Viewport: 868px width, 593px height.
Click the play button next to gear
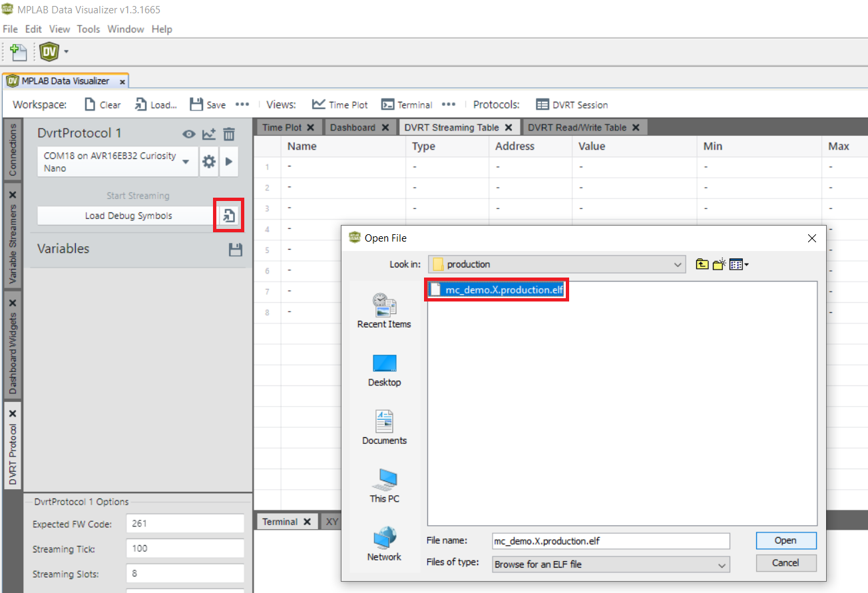[229, 162]
